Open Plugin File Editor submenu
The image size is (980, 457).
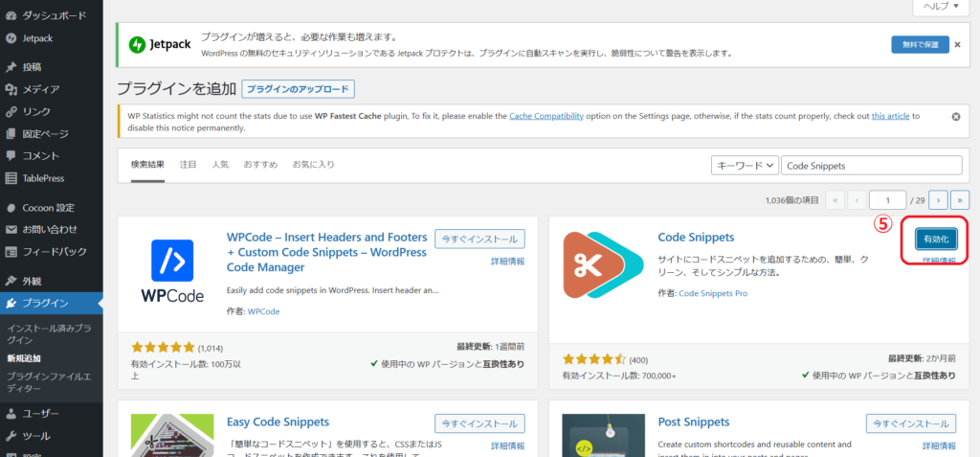(50, 382)
